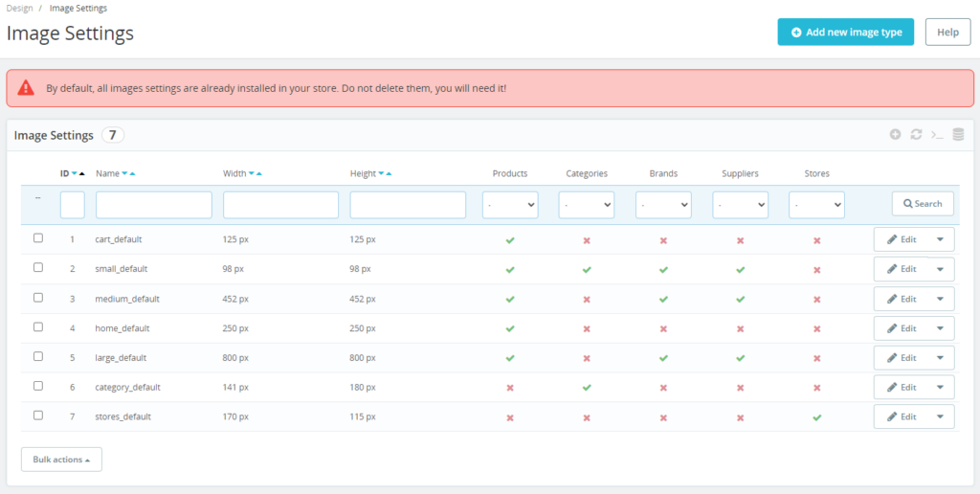Click Products checkmark for cart_default row
This screenshot has width=980, height=494.
click(510, 240)
